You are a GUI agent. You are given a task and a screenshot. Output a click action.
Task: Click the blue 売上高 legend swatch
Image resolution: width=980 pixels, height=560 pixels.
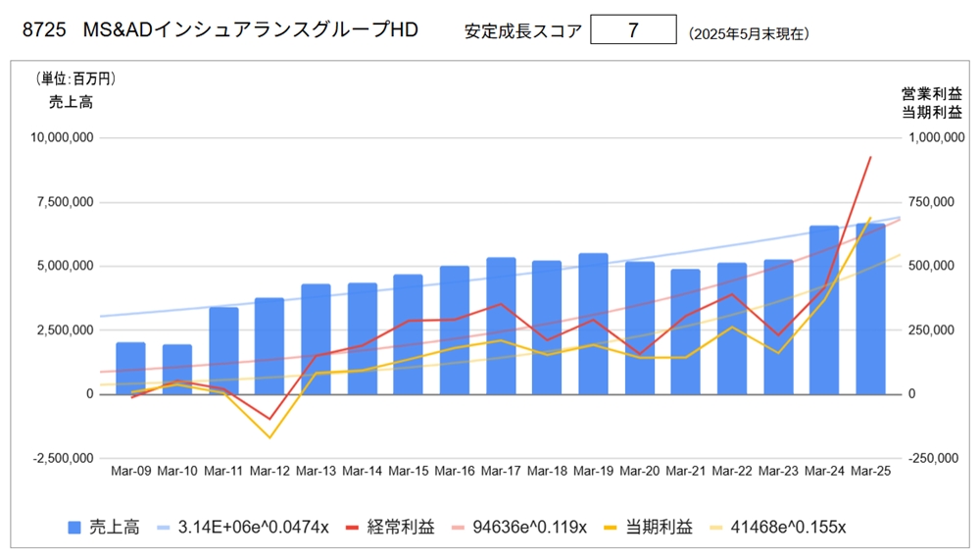click(x=74, y=528)
